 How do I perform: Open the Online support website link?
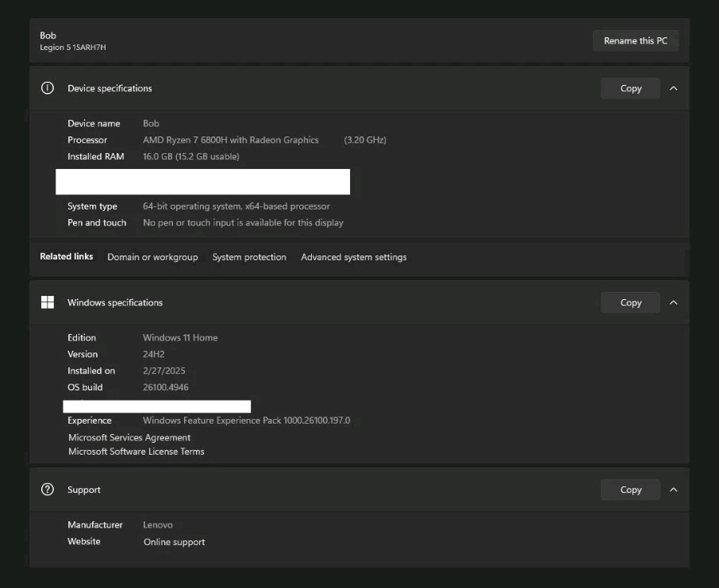175,542
